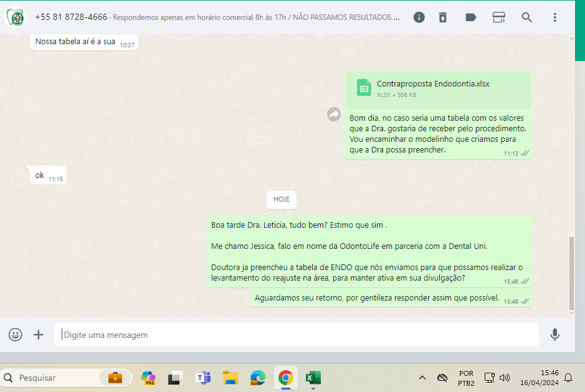
Task: Record voice message with microphone icon
Action: pos(554,335)
